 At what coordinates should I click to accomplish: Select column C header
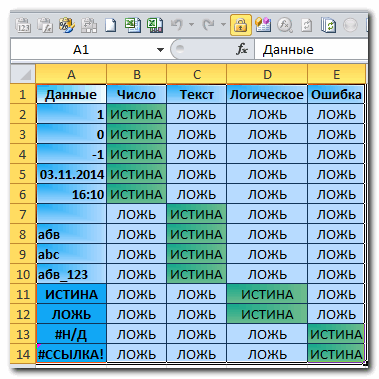coord(197,74)
